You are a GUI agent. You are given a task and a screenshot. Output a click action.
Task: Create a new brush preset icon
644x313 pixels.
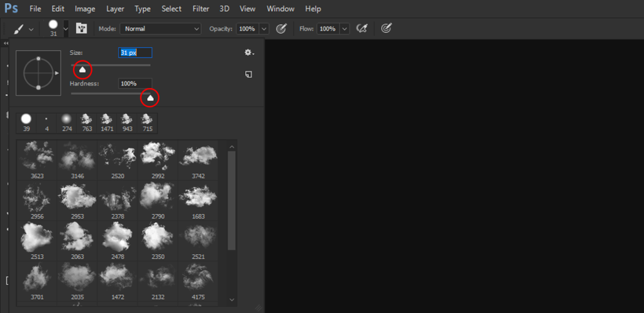click(248, 74)
